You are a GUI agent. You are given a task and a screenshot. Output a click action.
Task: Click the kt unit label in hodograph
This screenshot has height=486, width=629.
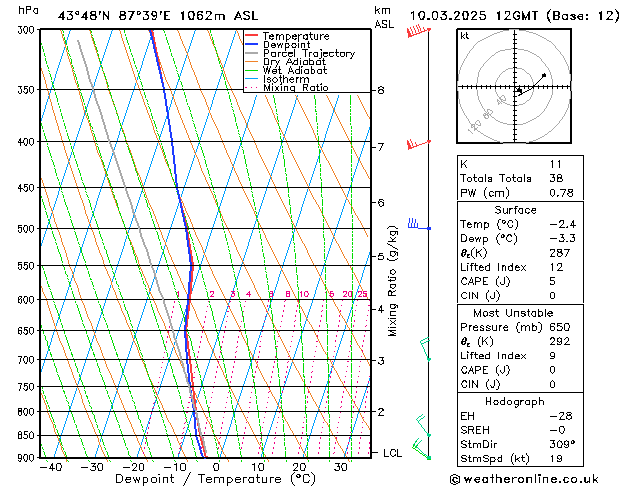[x=465, y=36]
